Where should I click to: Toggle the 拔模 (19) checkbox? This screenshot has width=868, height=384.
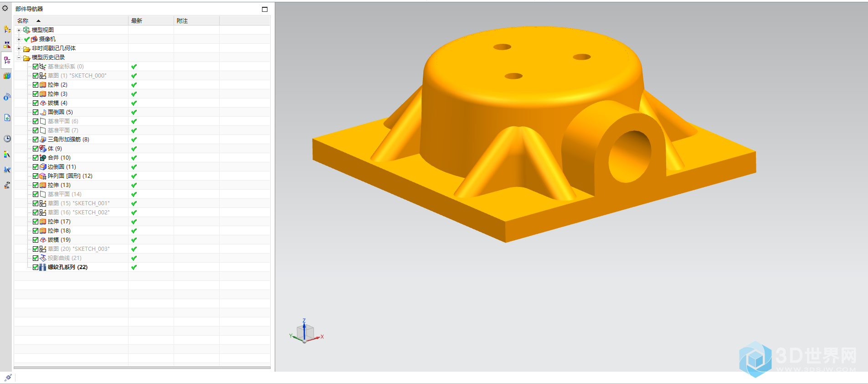point(36,240)
